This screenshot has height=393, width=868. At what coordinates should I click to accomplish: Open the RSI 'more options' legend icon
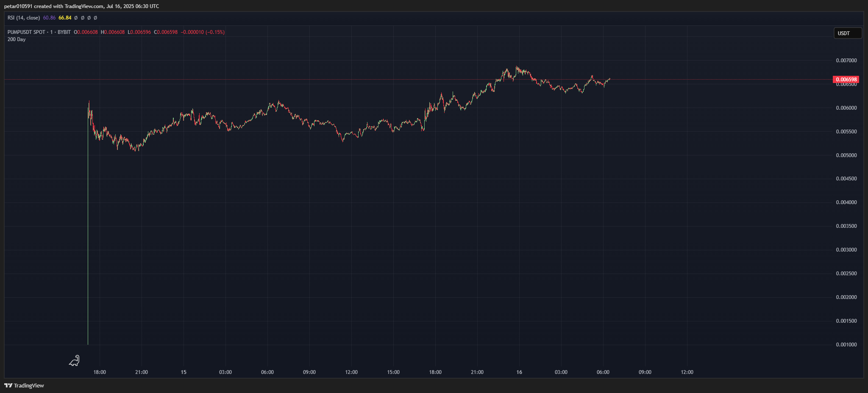pos(95,18)
